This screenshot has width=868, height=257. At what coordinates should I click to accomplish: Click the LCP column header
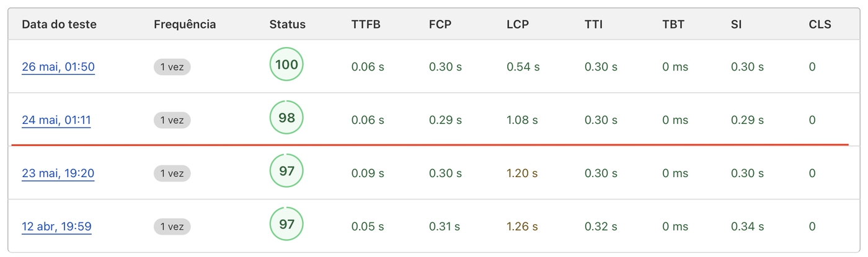518,25
